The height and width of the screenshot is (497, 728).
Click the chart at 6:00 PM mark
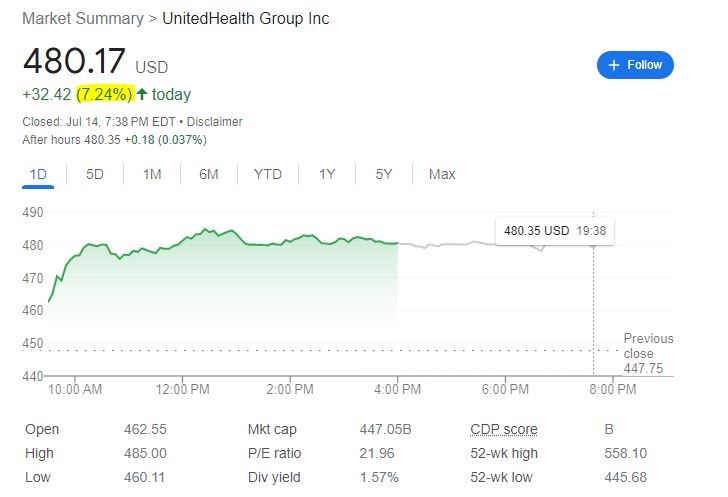tap(505, 388)
